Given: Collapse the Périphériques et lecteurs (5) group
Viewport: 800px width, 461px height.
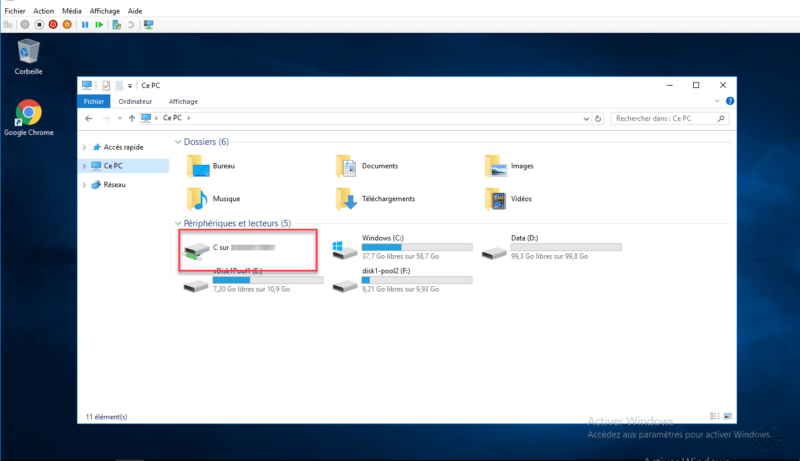Looking at the screenshot, I should pos(178,223).
